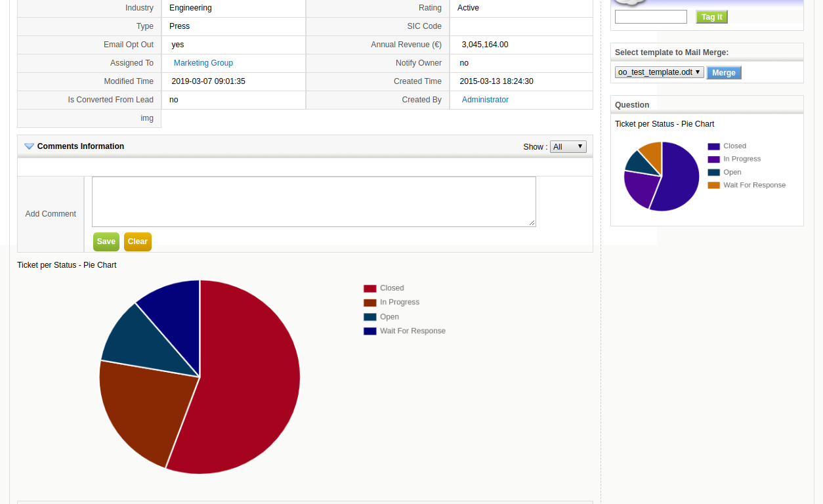Open the Marketing Group assigned-to link
The height and width of the screenshot is (504, 823).
point(203,63)
